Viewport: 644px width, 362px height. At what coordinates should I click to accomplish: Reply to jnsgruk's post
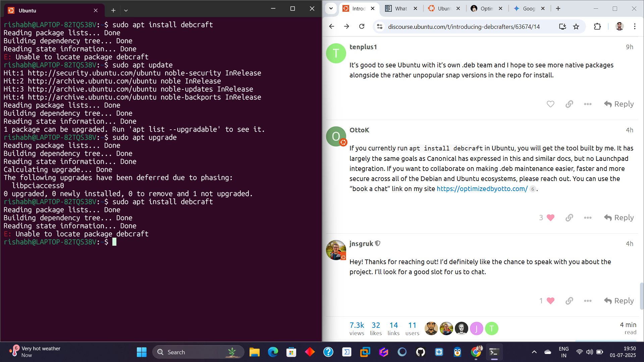tap(619, 301)
